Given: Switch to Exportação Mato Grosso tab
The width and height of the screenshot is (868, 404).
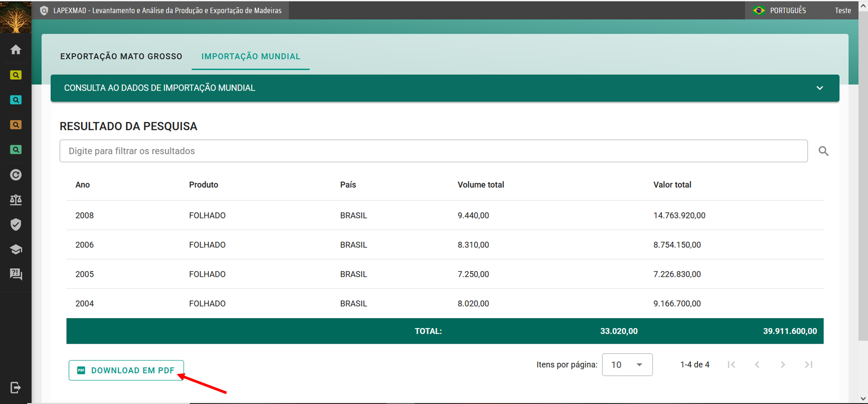Looking at the screenshot, I should coord(121,56).
